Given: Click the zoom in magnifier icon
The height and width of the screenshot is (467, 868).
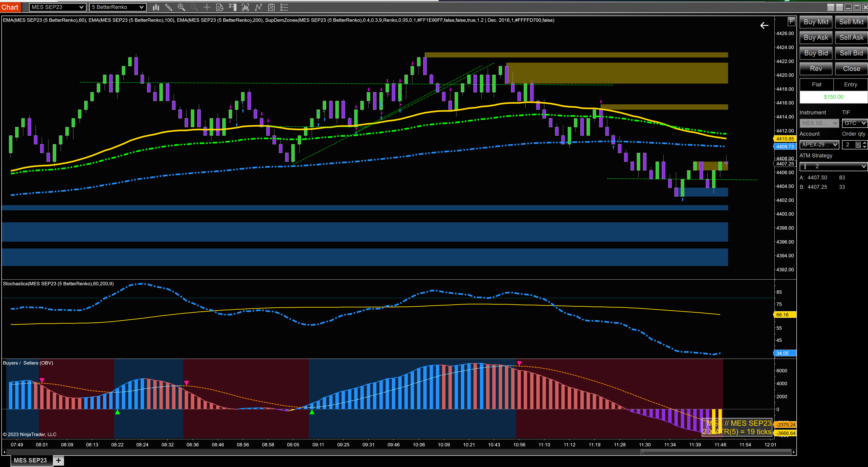Looking at the screenshot, I should click(181, 7).
